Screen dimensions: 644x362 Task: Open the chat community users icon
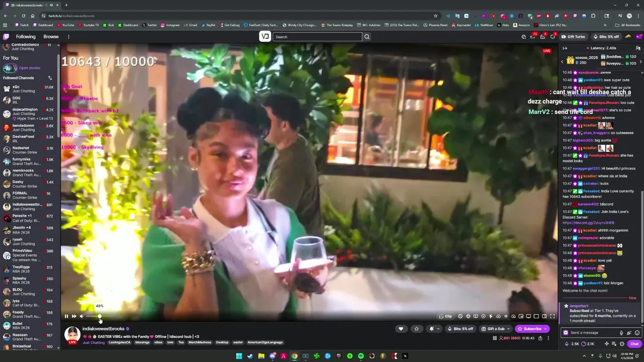pyautogui.click(x=638, y=48)
